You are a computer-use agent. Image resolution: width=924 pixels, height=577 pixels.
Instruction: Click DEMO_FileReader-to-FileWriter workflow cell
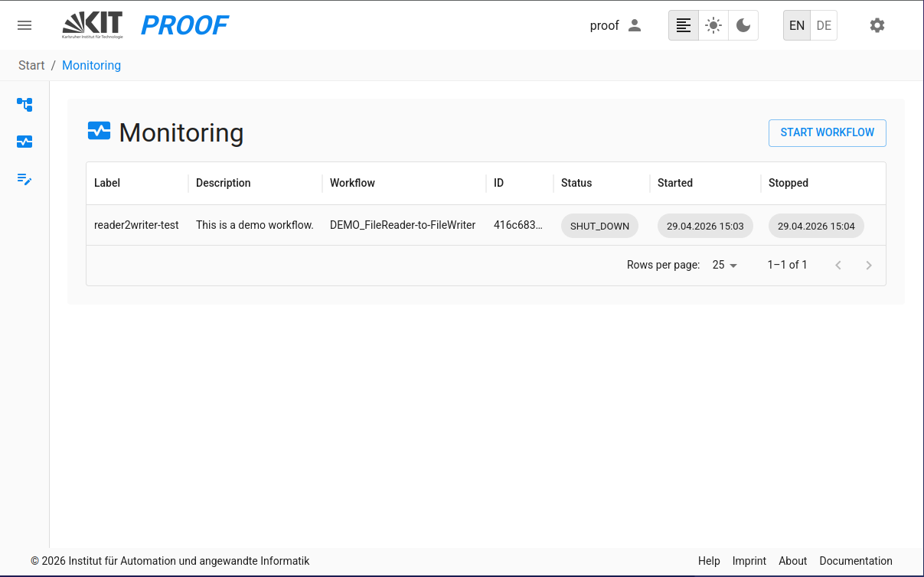[x=403, y=225]
